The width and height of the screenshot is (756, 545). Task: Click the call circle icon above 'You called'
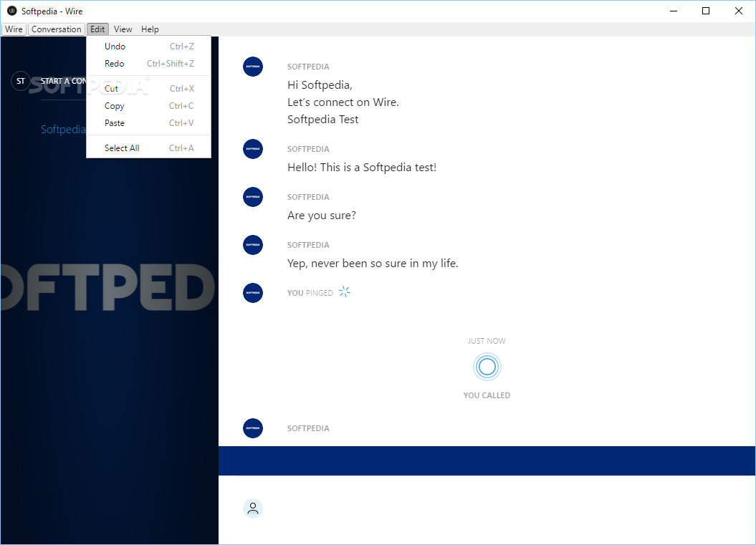(487, 367)
